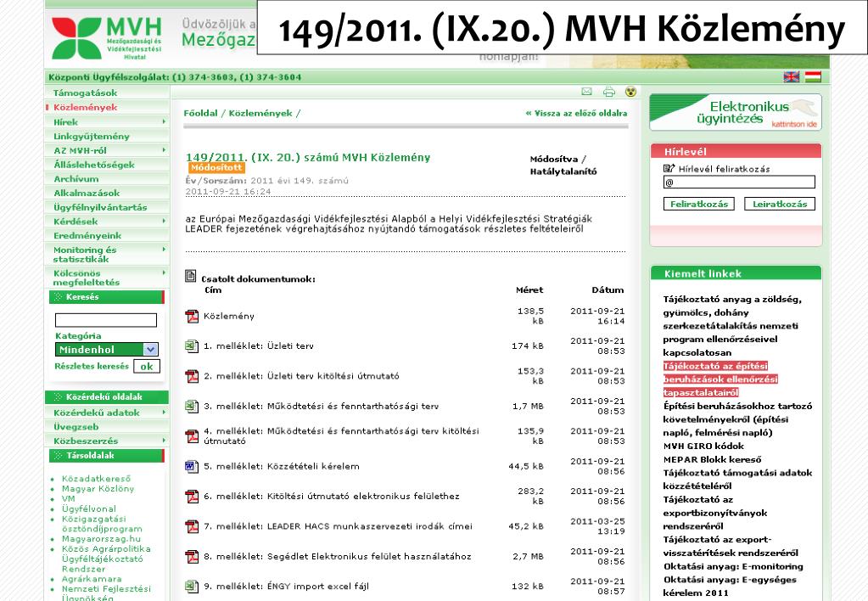Open the MEPAR Blokk kereső link
This screenshot has height=601, width=868.
click(x=713, y=459)
